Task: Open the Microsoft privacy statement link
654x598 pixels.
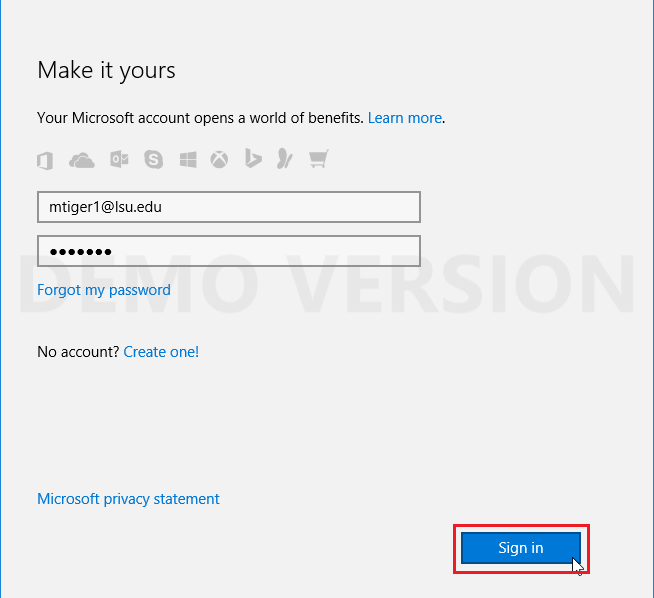Action: tap(128, 499)
